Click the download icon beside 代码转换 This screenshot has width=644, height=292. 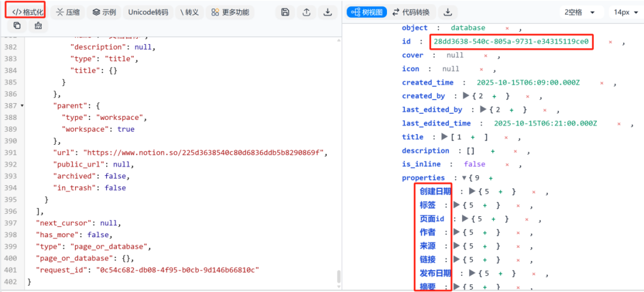point(448,12)
